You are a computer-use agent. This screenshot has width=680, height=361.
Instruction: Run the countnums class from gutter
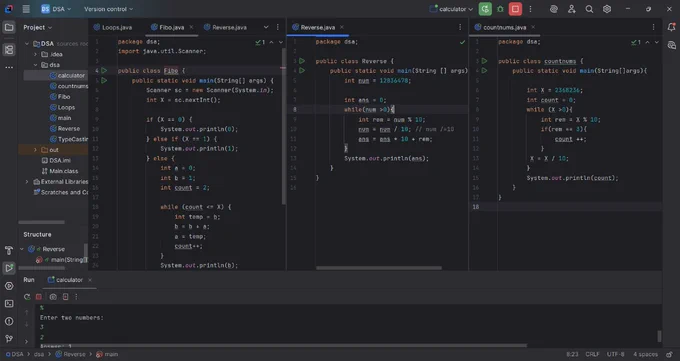(484, 61)
